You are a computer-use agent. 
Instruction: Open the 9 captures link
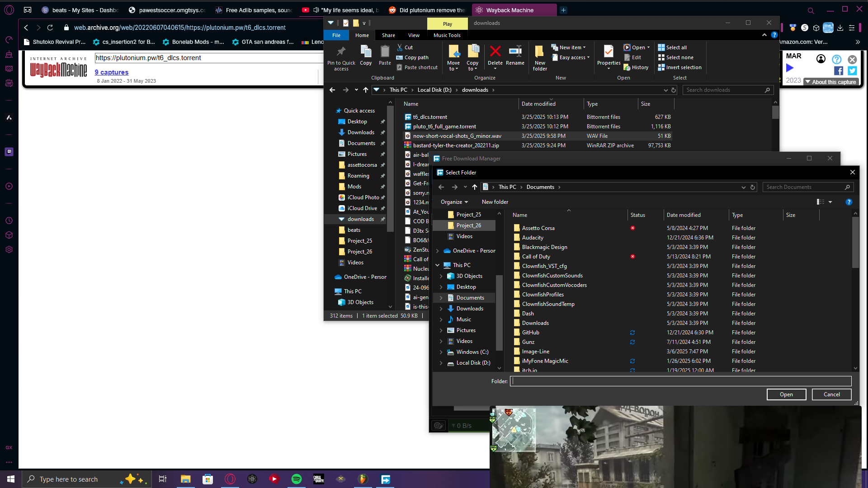tap(112, 72)
